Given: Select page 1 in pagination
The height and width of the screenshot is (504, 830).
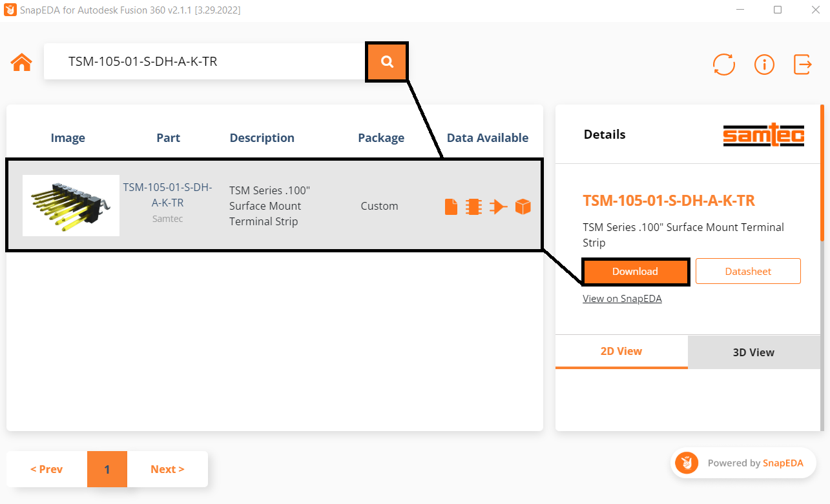Looking at the screenshot, I should [x=107, y=469].
